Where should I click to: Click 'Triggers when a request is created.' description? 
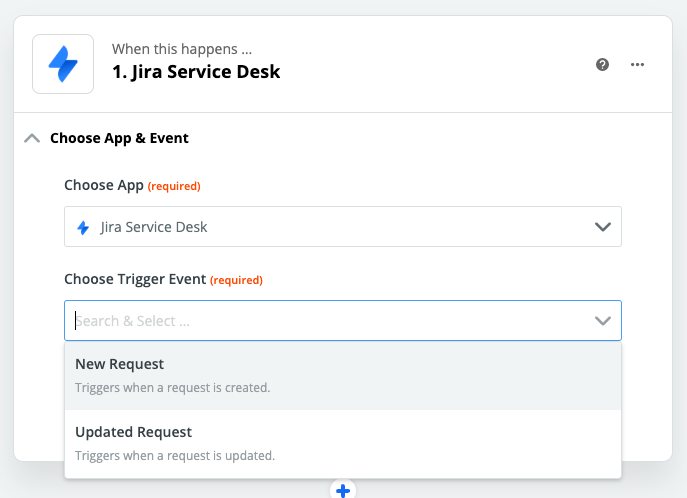[173, 388]
